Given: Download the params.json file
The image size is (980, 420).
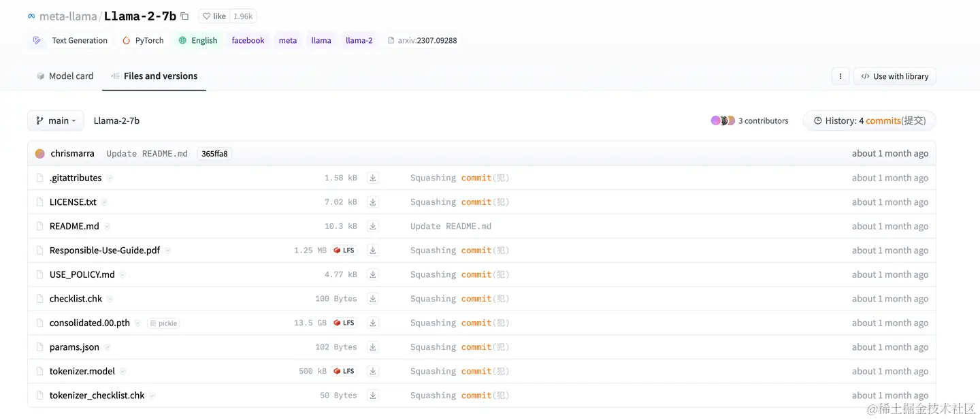Looking at the screenshot, I should 372,347.
